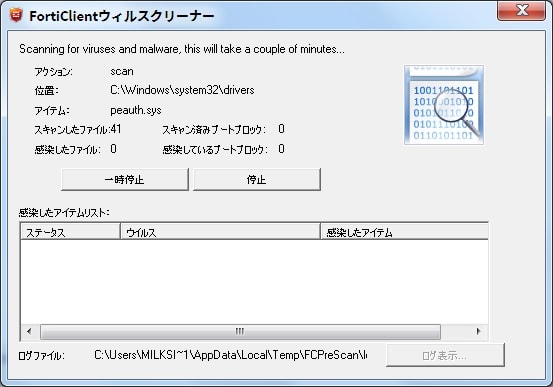Click the FortiClient shield icon in title bar

(16, 15)
